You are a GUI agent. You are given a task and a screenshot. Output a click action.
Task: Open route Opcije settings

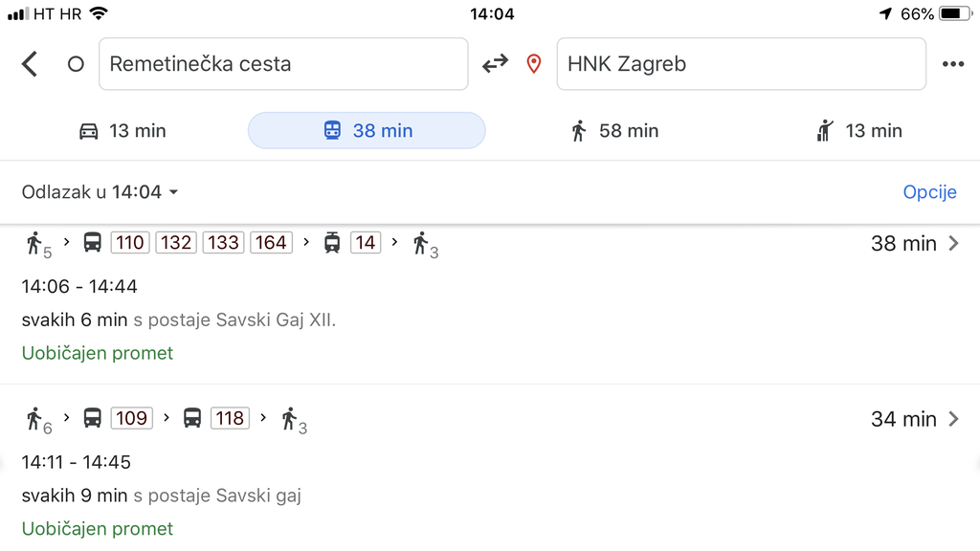click(929, 191)
